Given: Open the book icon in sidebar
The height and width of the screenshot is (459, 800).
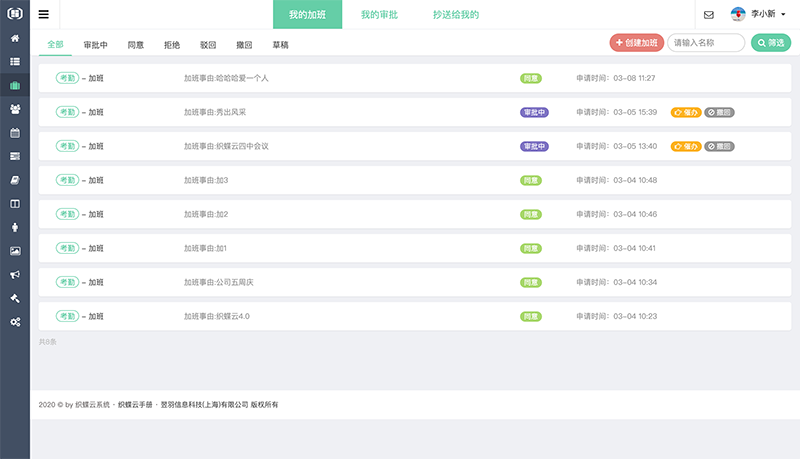Looking at the screenshot, I should pos(15,180).
